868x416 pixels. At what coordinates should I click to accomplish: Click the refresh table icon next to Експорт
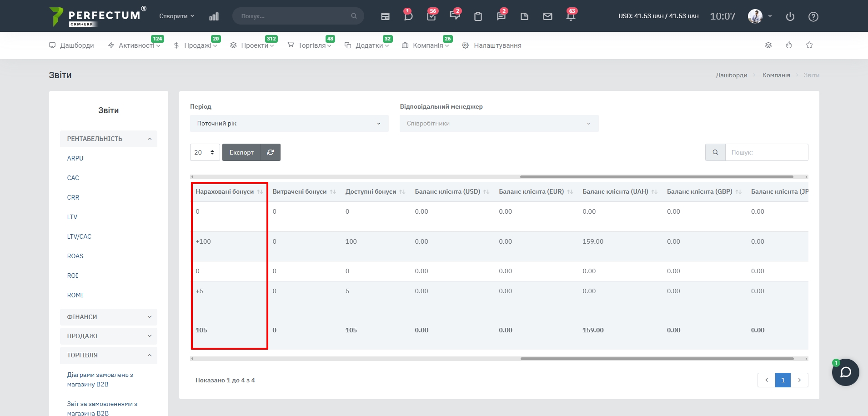pos(271,152)
